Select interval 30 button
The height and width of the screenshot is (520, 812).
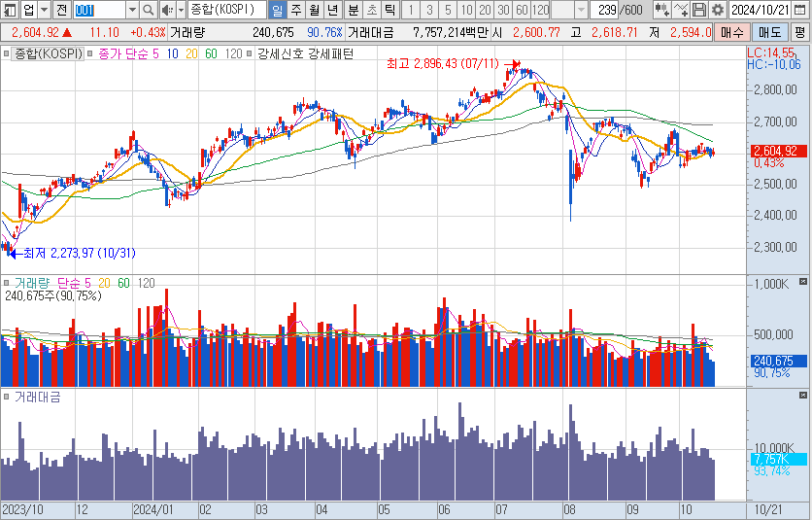tap(503, 10)
